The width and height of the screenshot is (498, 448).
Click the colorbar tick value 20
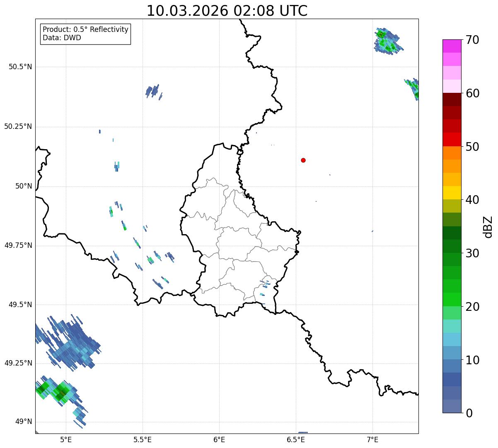coord(472,307)
